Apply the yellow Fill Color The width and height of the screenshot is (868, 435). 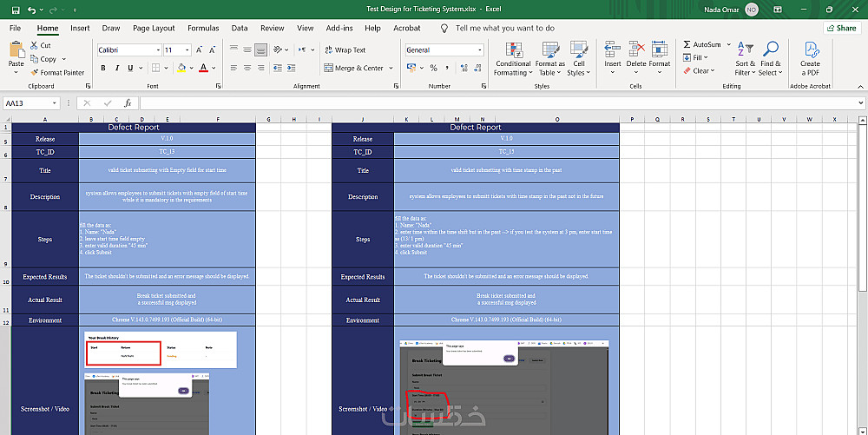pyautogui.click(x=181, y=68)
